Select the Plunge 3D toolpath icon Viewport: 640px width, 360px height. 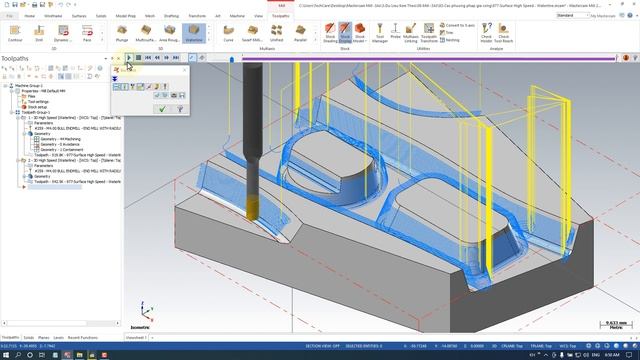[x=122, y=33]
